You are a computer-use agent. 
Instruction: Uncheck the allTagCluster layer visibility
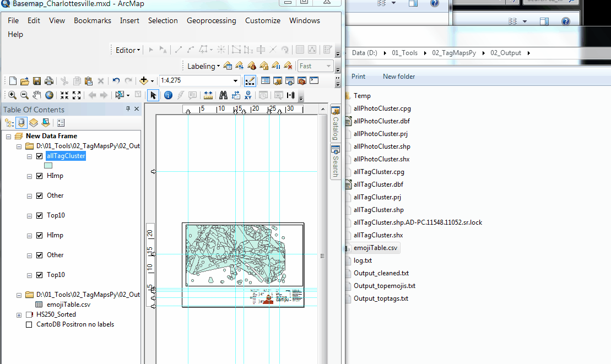(x=39, y=156)
